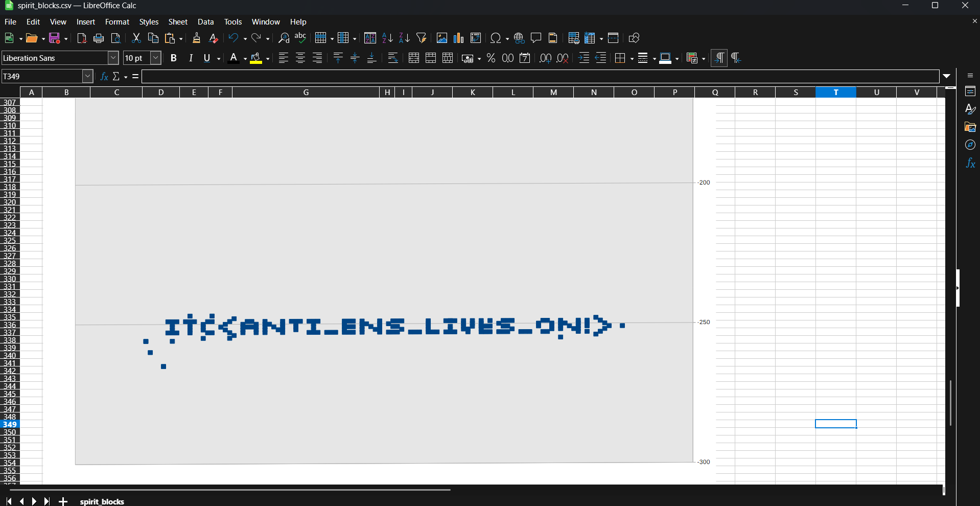Open Font Size dropdown
The width and height of the screenshot is (980, 506).
(156, 58)
